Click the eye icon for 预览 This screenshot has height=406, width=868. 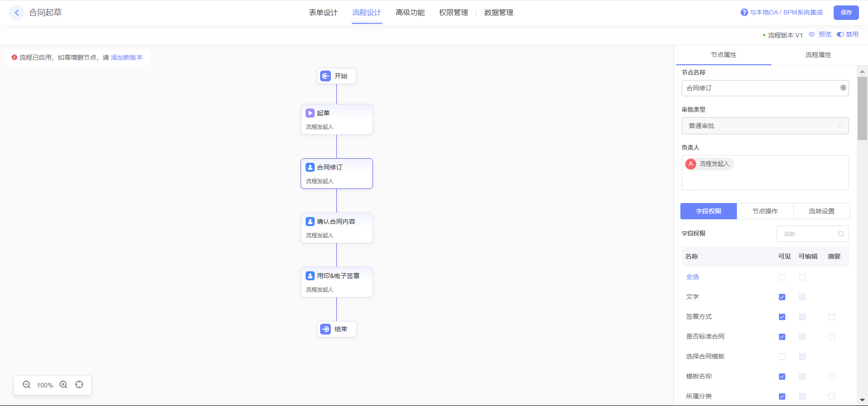pos(812,34)
